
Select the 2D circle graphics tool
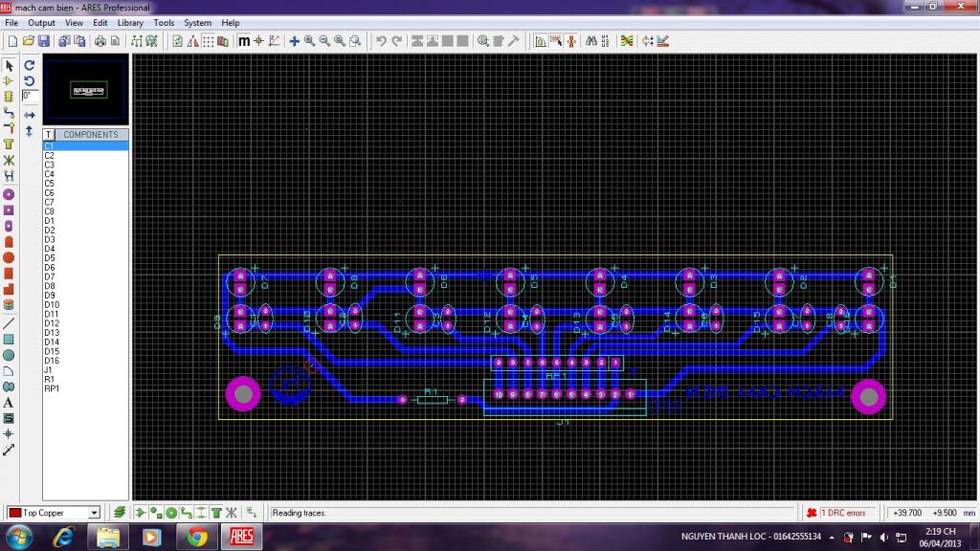click(x=9, y=355)
